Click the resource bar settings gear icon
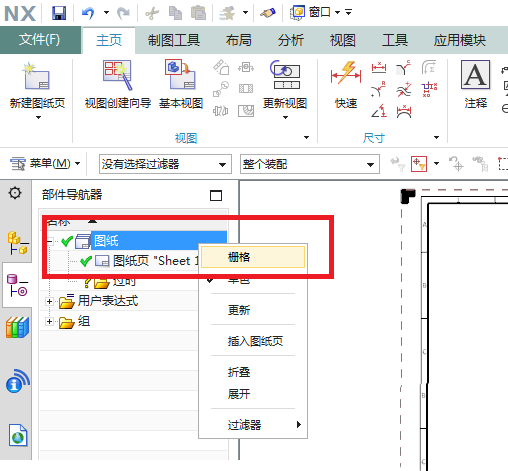The height and width of the screenshot is (471, 508). coord(15,193)
